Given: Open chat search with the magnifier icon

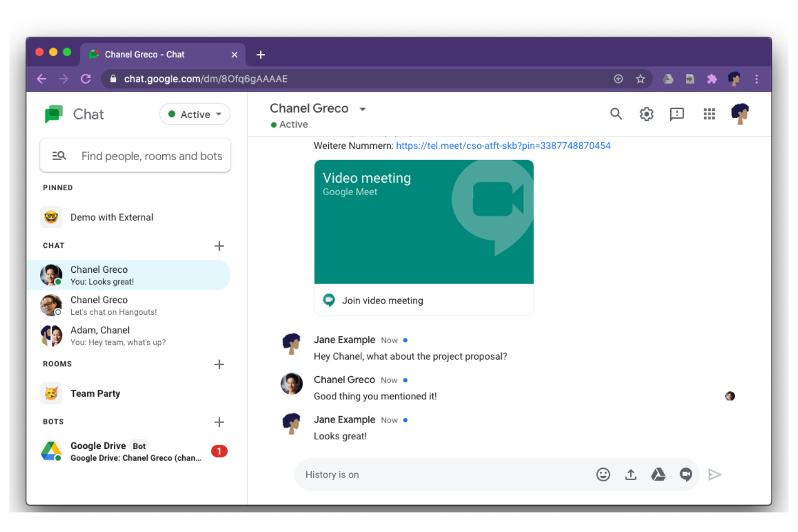Looking at the screenshot, I should [x=616, y=114].
